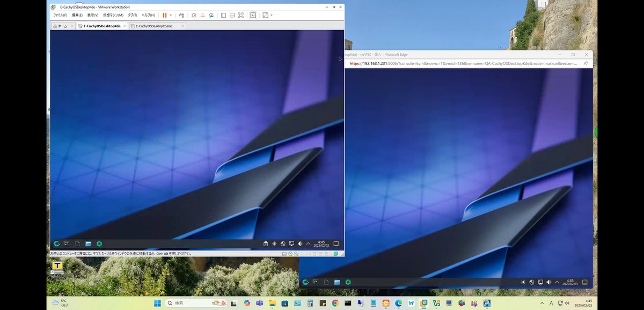Image resolution: width=644 pixels, height=310 pixels.
Task: Select the E-CachyOSDesktopKde tab
Action: click(102, 26)
